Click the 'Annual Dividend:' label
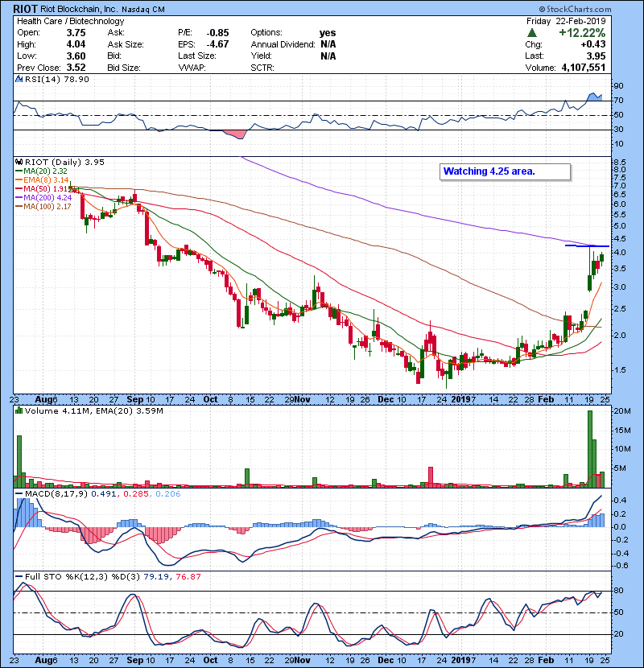The width and height of the screenshot is (644, 668). [283, 44]
